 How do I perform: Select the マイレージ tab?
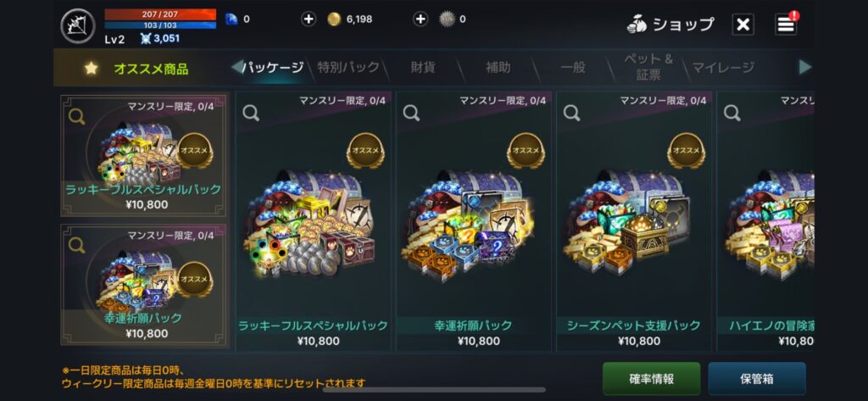tap(723, 68)
